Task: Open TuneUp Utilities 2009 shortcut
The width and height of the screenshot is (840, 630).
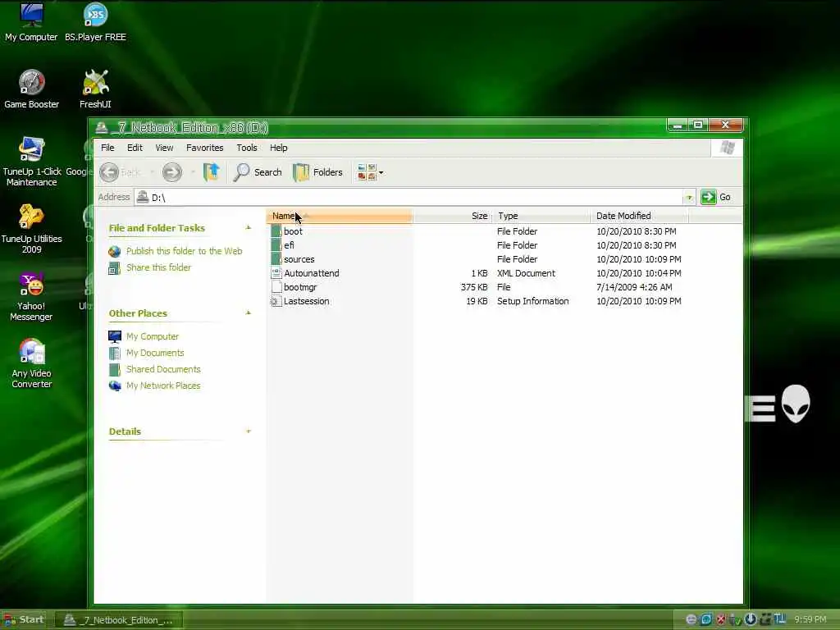Action: (32, 229)
